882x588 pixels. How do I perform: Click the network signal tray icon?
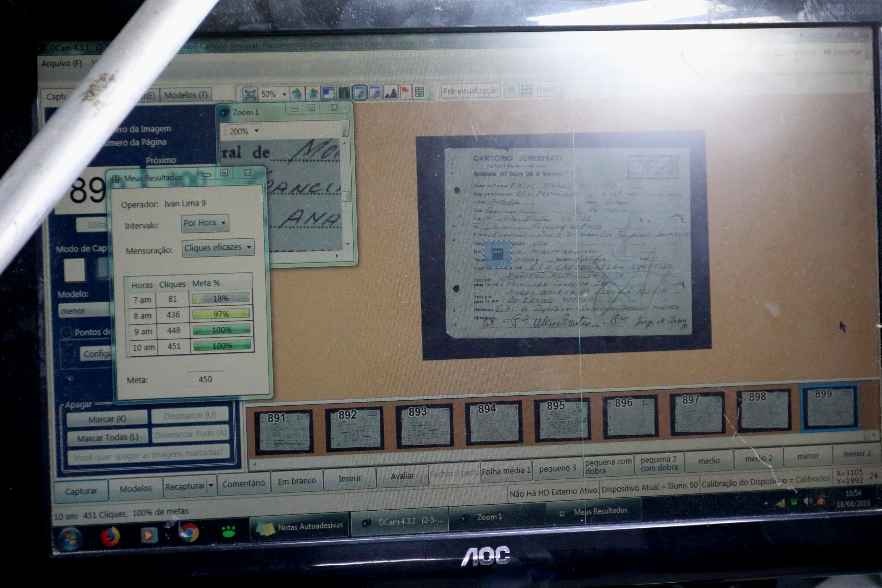tap(781, 503)
